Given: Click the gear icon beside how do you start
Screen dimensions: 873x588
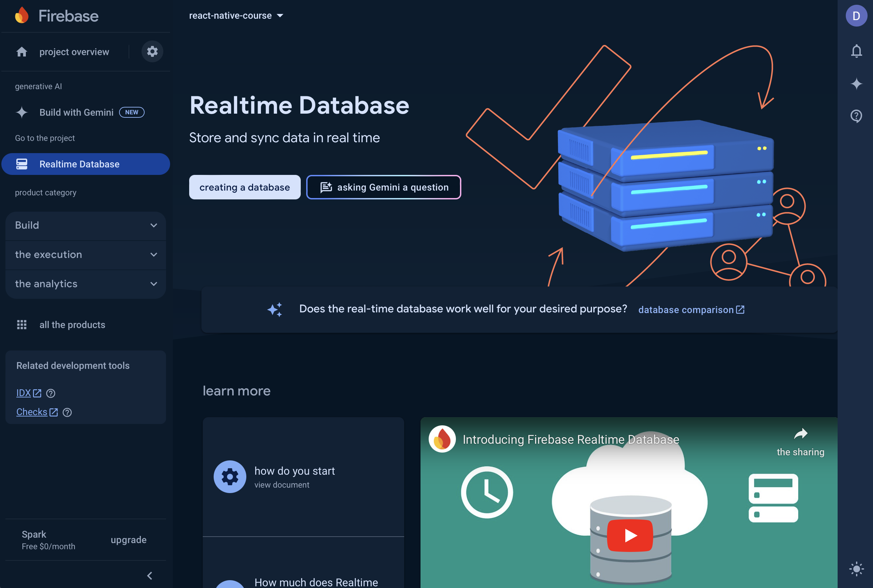Looking at the screenshot, I should click(230, 477).
